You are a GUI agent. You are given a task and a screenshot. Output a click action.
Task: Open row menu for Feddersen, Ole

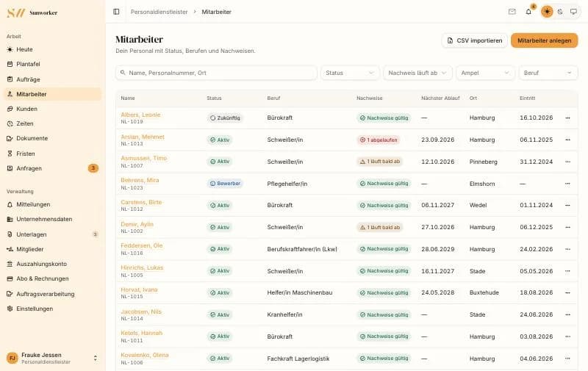coord(567,249)
